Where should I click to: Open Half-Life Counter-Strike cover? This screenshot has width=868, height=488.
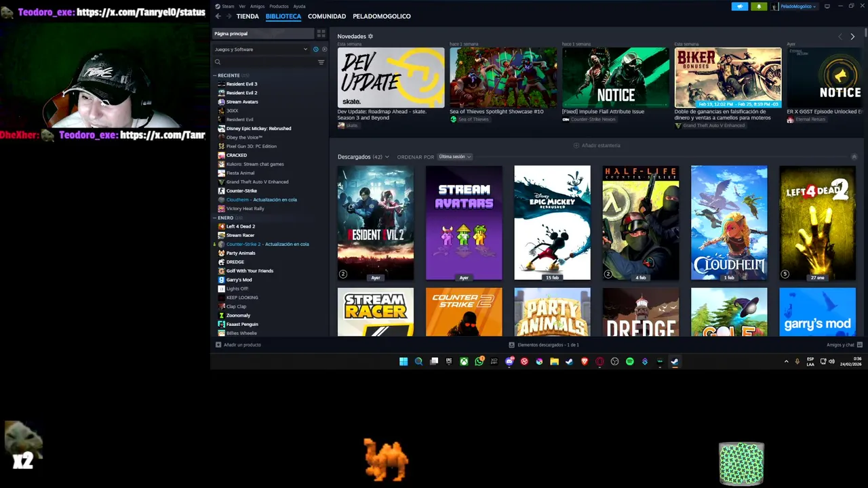point(641,223)
